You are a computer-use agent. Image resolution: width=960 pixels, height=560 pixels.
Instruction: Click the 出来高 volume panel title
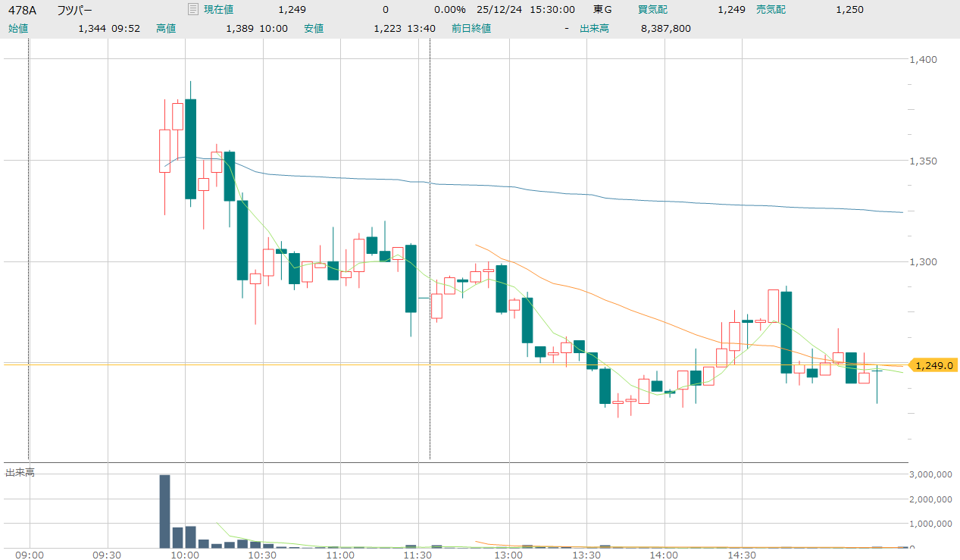click(x=20, y=472)
